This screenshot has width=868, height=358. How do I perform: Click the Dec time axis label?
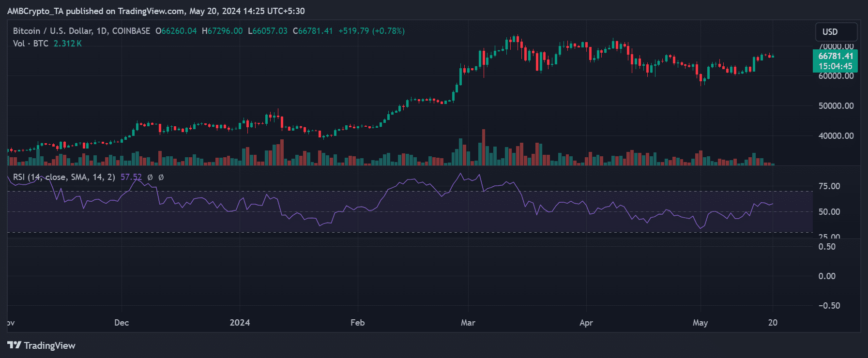click(122, 323)
